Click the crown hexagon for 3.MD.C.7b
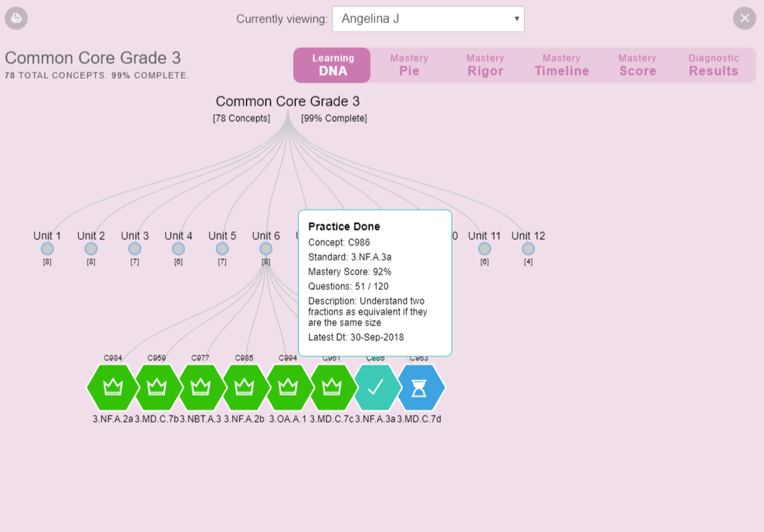764x532 pixels. pyautogui.click(x=157, y=387)
